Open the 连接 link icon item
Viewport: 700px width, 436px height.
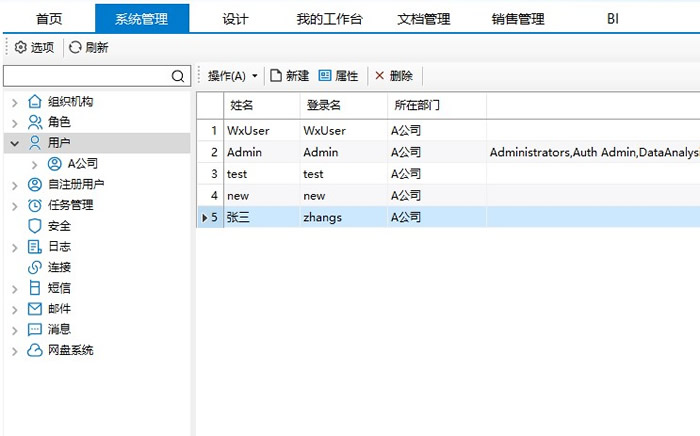click(x=35, y=268)
